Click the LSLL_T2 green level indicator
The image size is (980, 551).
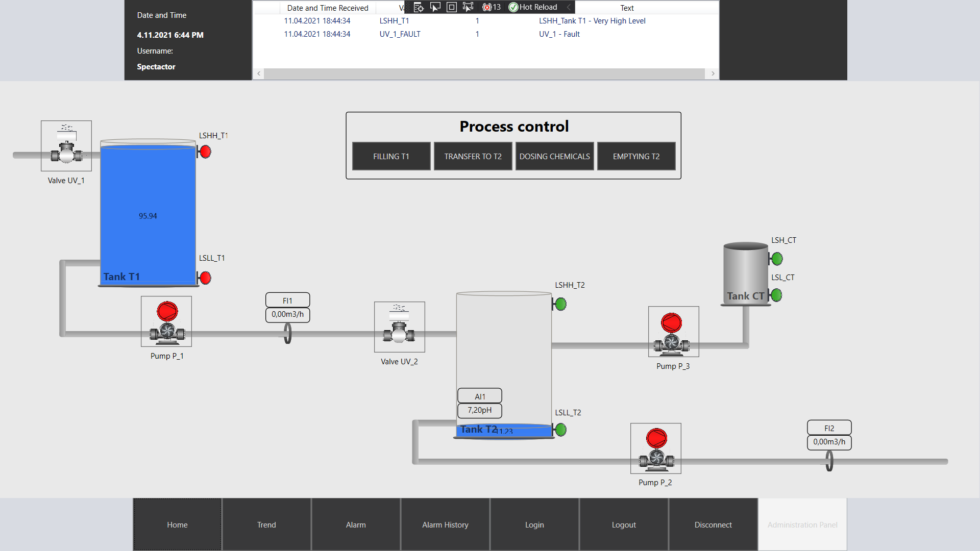click(560, 430)
